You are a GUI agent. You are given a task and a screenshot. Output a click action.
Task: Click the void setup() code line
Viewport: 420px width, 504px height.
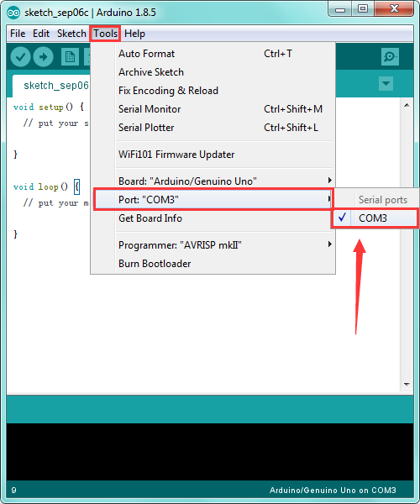[x=49, y=107]
